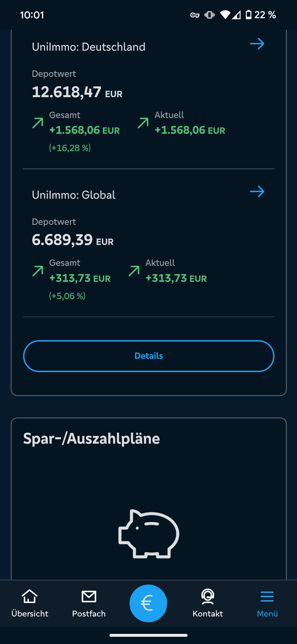Tap the Global Aktuell trend arrow icon
The height and width of the screenshot is (644, 297).
point(134,271)
